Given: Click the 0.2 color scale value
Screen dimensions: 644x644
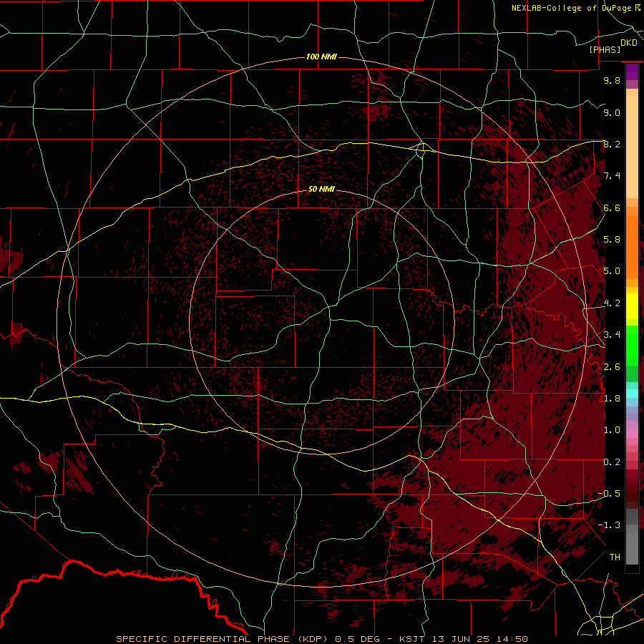Looking at the screenshot, I should click(612, 462).
